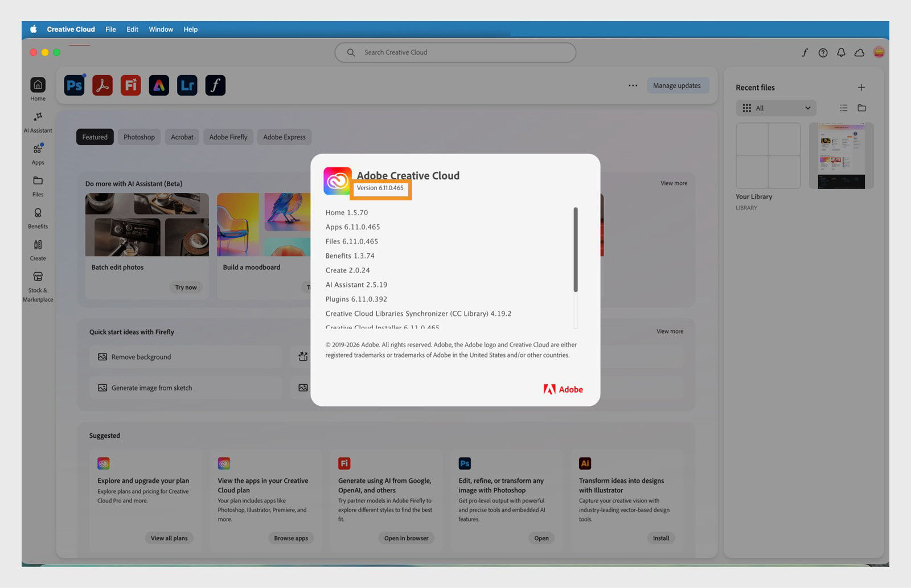Add a new item with plus icon in Recent files
Screen dimensions: 911x588
click(x=861, y=87)
